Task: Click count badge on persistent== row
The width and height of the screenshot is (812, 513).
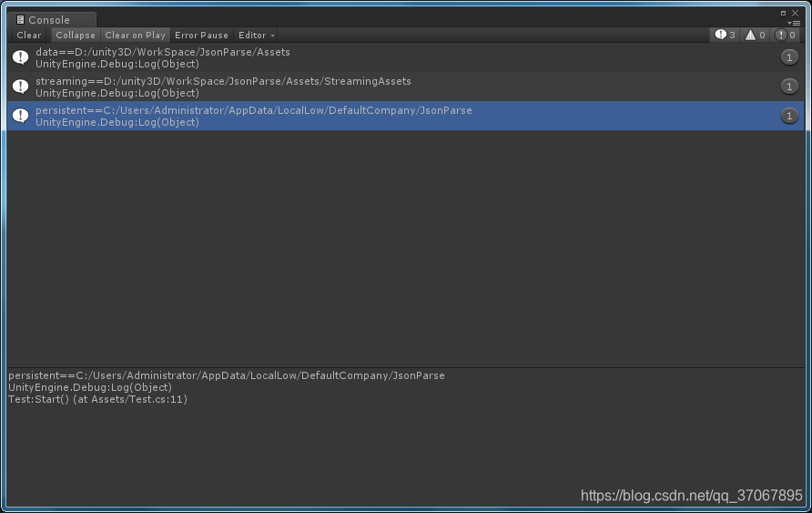Action: click(x=789, y=116)
